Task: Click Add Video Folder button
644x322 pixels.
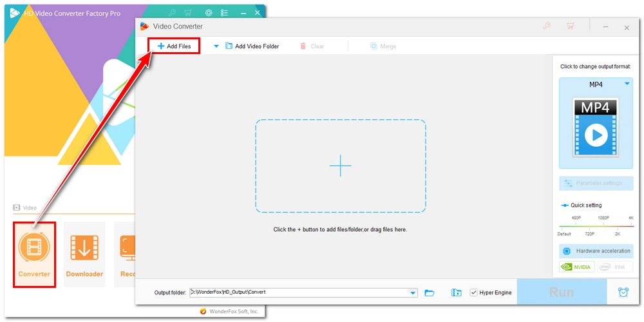Action: pos(252,46)
